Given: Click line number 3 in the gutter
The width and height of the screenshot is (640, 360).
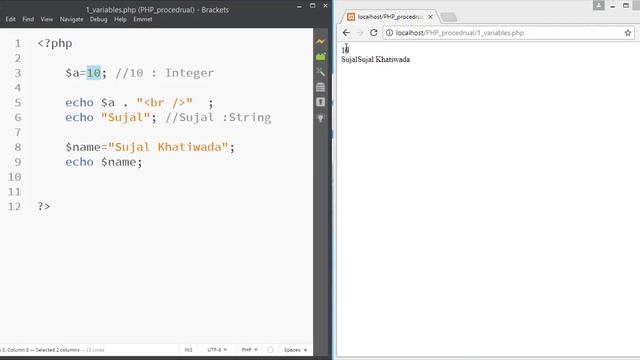Looking at the screenshot, I should point(18,73).
